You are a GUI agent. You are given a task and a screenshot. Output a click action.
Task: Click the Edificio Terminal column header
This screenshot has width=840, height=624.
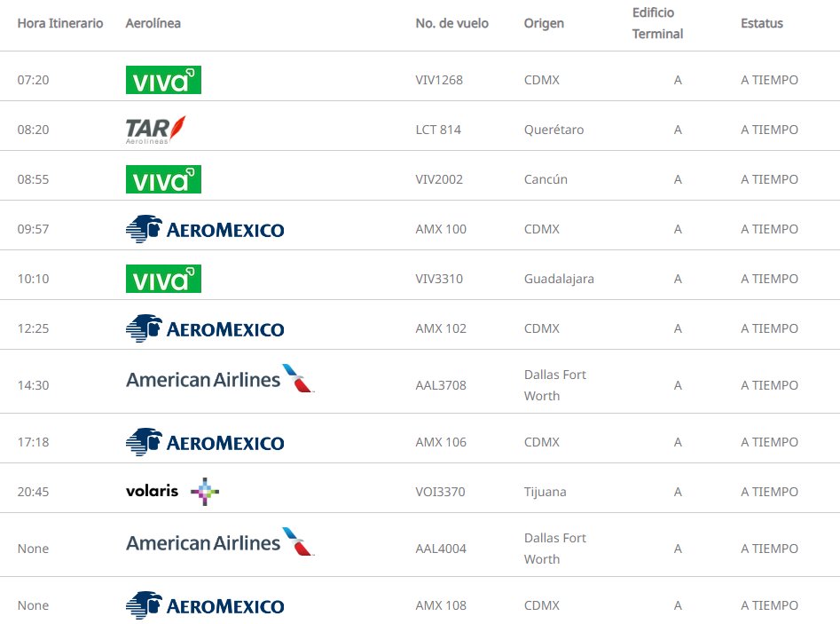[657, 23]
